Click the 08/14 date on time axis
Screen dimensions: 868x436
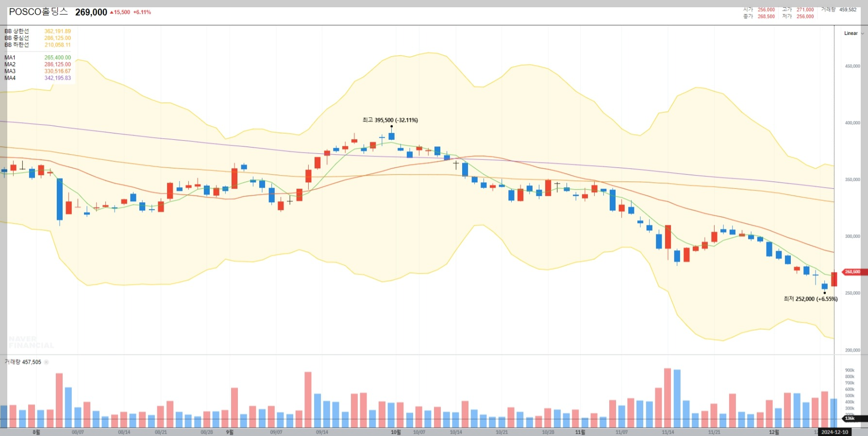124,432
